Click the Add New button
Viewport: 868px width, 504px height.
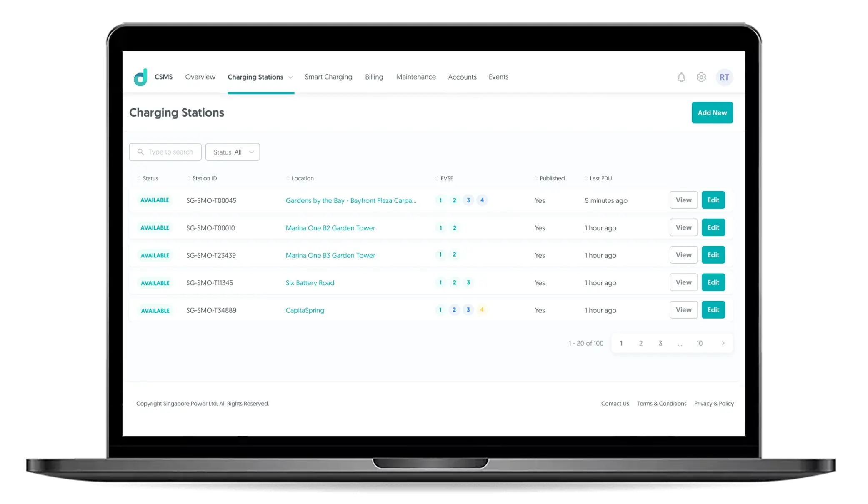pyautogui.click(x=712, y=112)
